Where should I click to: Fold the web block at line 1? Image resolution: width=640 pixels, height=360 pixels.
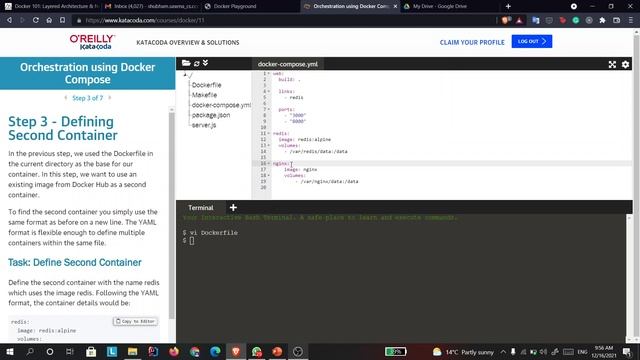(x=269, y=73)
